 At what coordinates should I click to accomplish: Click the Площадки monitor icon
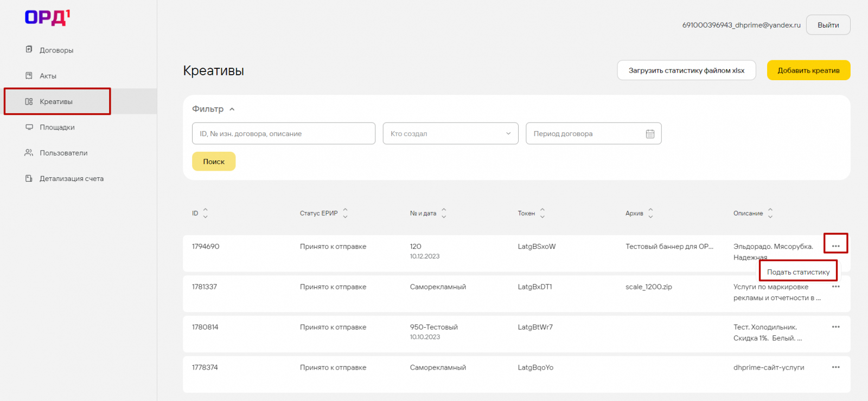tap(29, 127)
